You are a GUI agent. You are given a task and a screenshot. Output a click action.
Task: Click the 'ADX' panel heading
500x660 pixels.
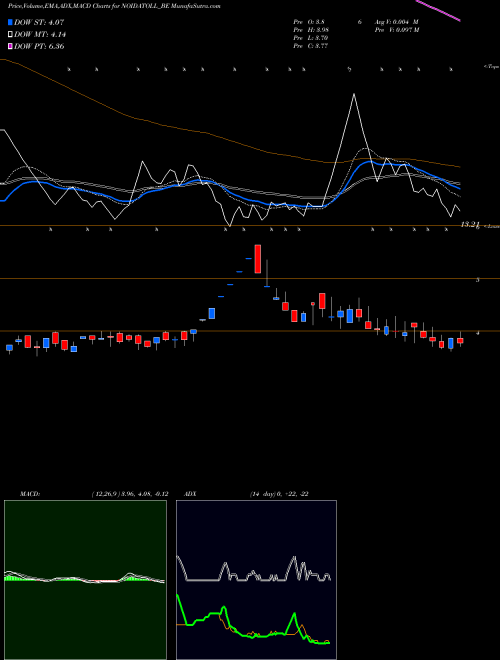tap(190, 494)
